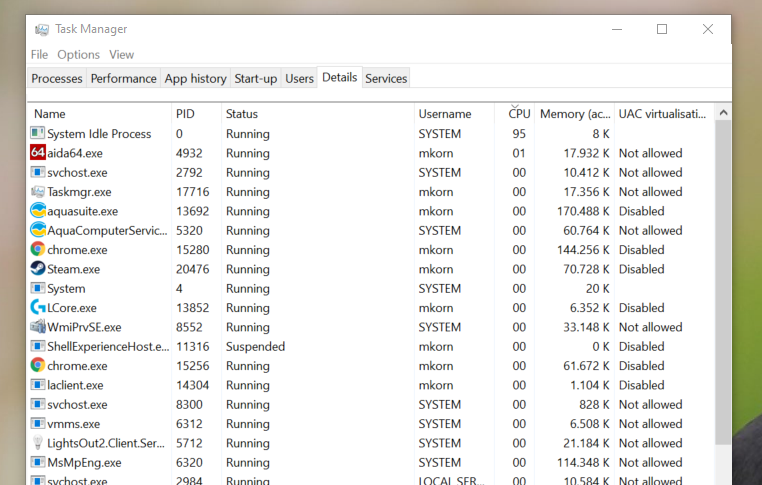Click the Taskmgr.exe process icon
The height and width of the screenshot is (485, 762).
pos(37,191)
